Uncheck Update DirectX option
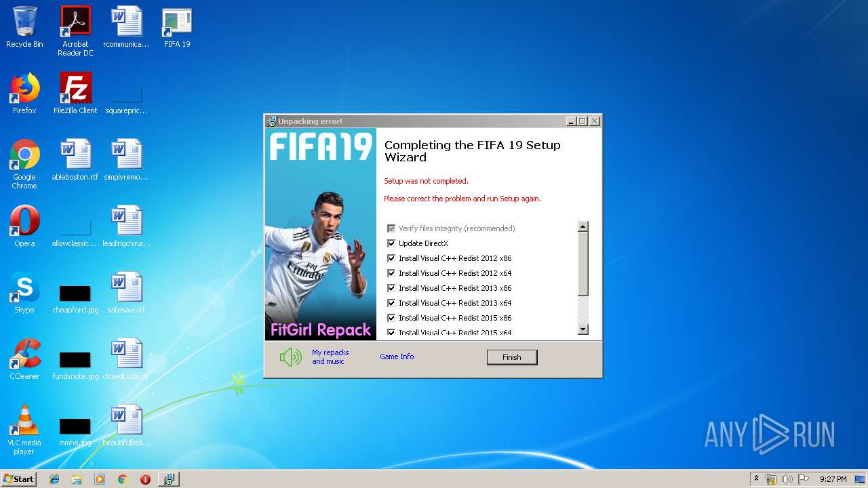 (x=391, y=243)
